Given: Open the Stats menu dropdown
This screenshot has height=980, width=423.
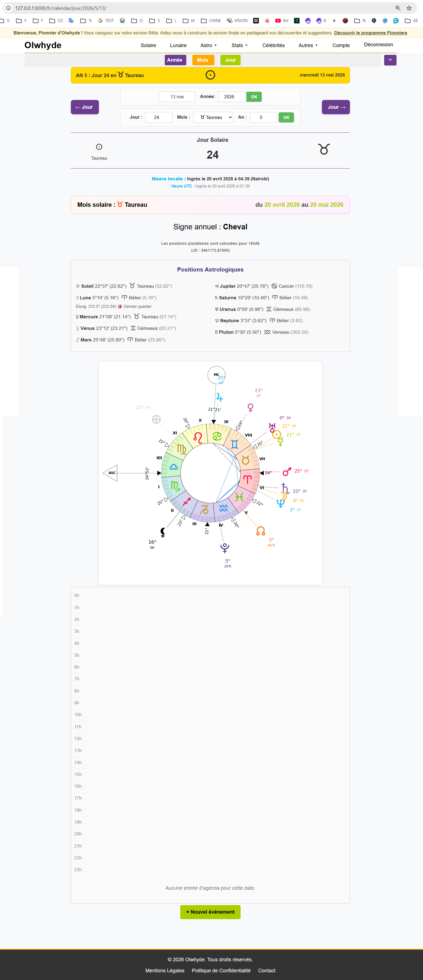Looking at the screenshot, I should (x=239, y=45).
